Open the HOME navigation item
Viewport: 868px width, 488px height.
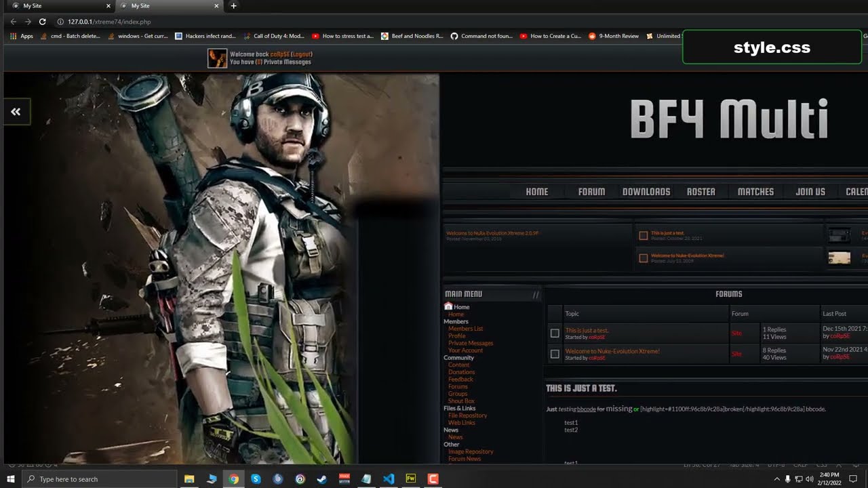(x=537, y=192)
